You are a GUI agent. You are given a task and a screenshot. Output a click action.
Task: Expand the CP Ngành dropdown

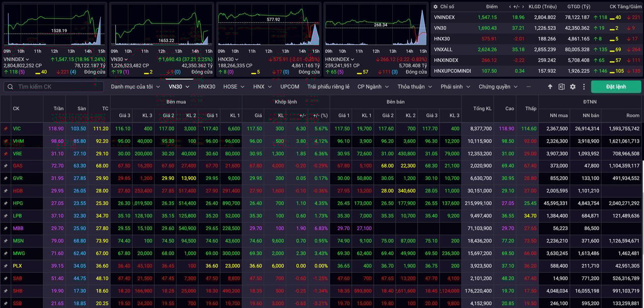click(373, 87)
